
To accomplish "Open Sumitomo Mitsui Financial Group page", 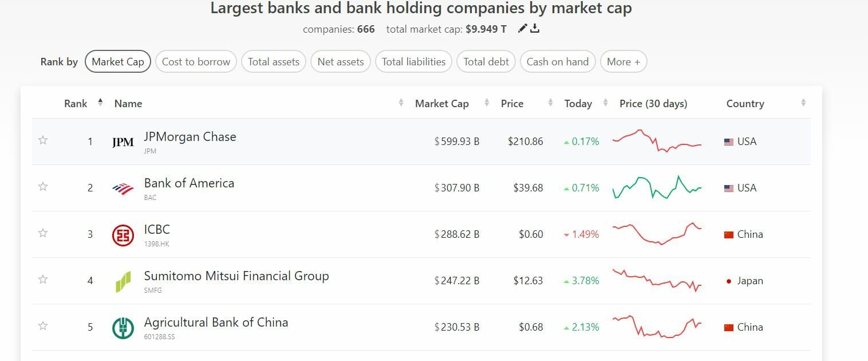I will 236,276.
